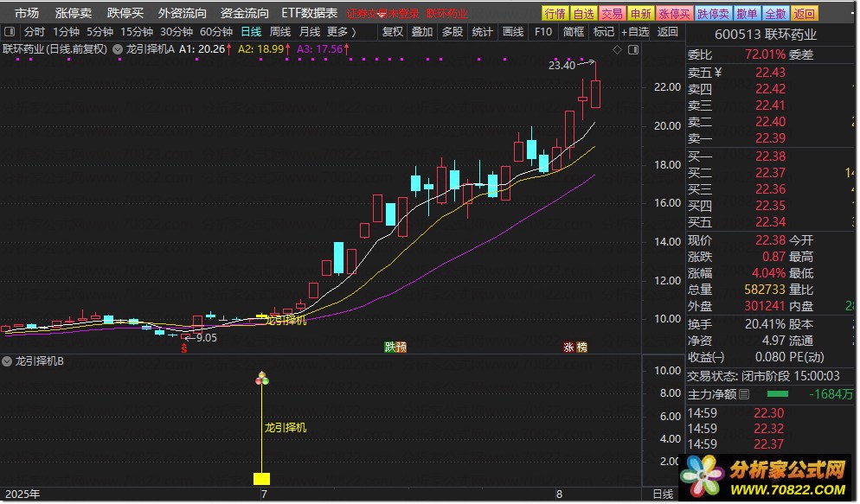The height and width of the screenshot is (504, 860).
Task: Click the pink 交易 button
Action: [612, 14]
